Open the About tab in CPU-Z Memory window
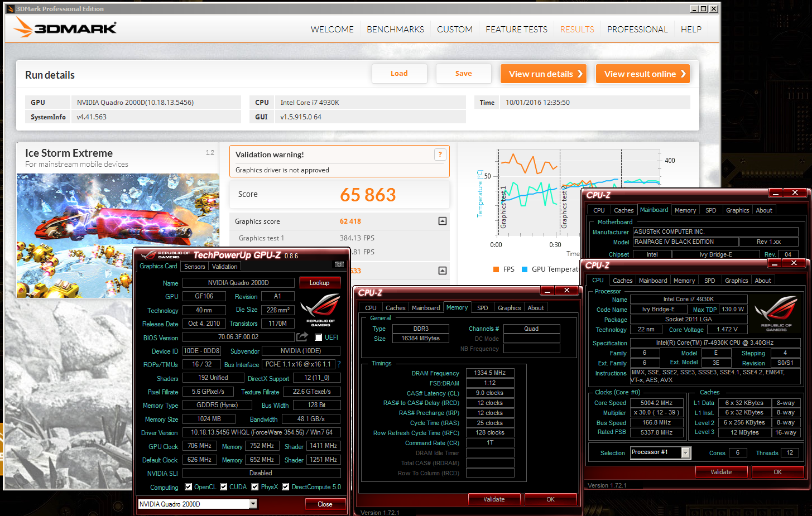Image resolution: width=812 pixels, height=516 pixels. point(536,308)
